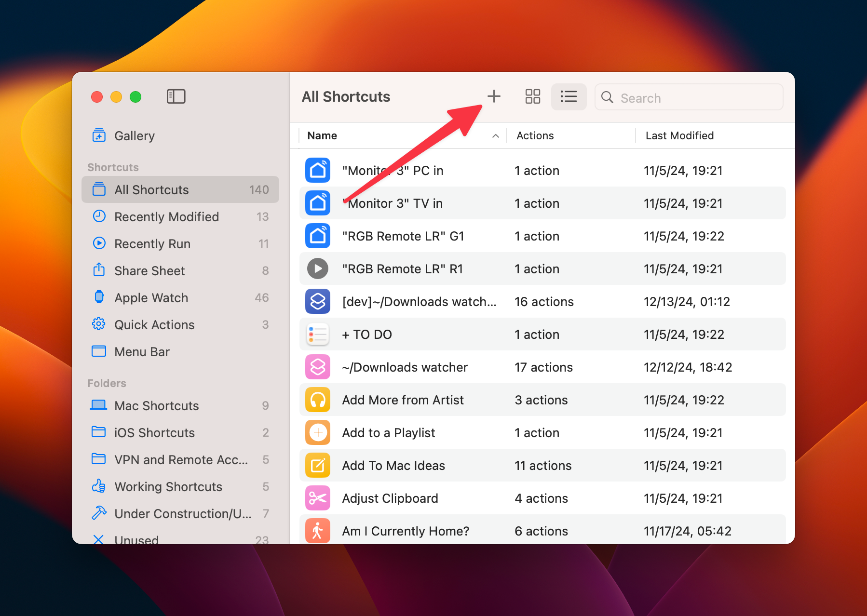The height and width of the screenshot is (616, 867).
Task: Click the Home app icon for "Monitor 3" TV in
Action: (x=317, y=203)
